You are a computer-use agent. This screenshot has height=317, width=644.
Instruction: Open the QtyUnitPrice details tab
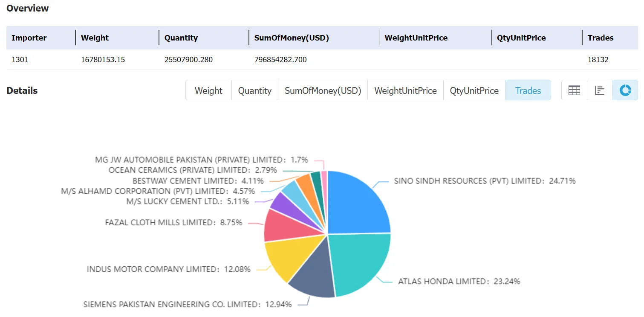[474, 90]
